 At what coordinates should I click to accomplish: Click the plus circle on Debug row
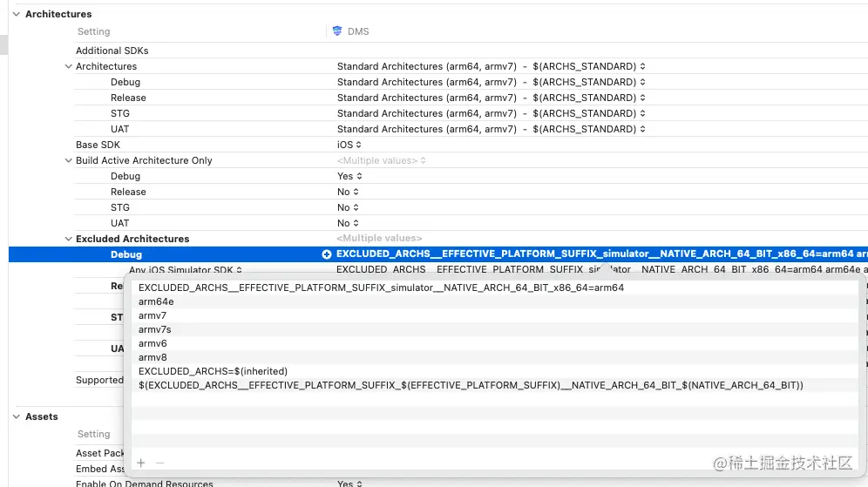point(327,254)
